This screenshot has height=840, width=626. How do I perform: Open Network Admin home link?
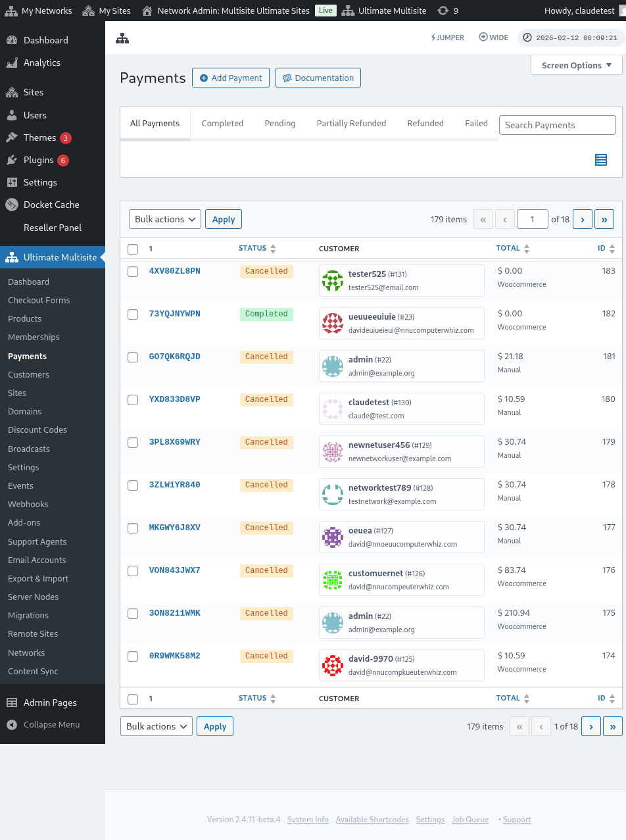pyautogui.click(x=226, y=11)
